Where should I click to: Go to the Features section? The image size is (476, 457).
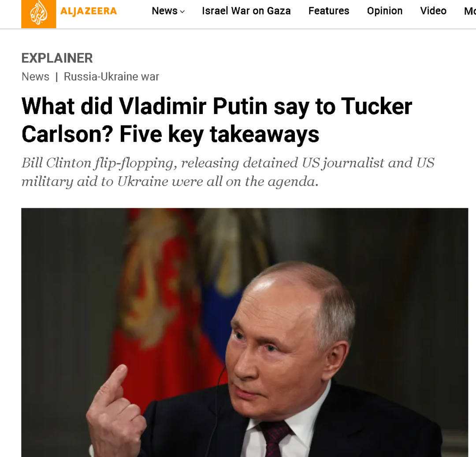tap(329, 11)
